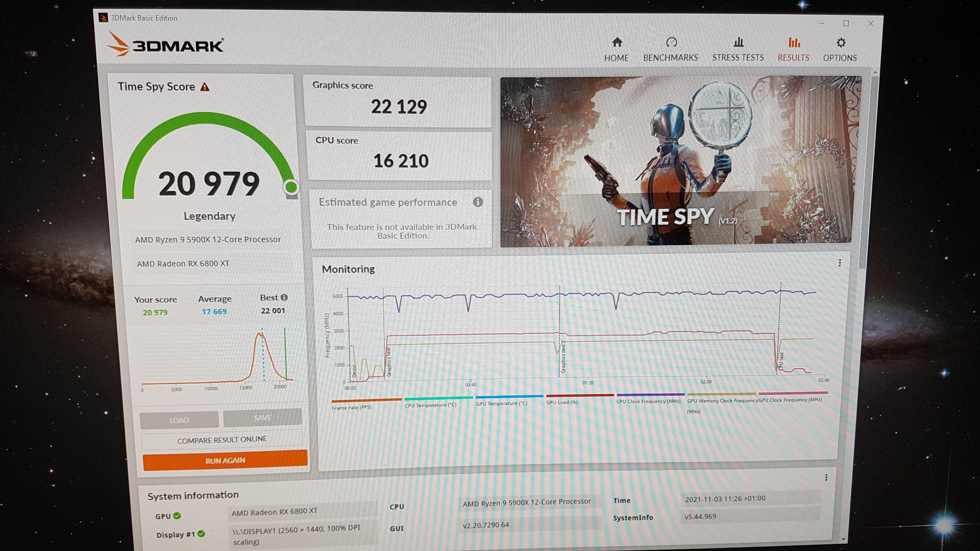Click the Average score 17 669

pyautogui.click(x=214, y=312)
